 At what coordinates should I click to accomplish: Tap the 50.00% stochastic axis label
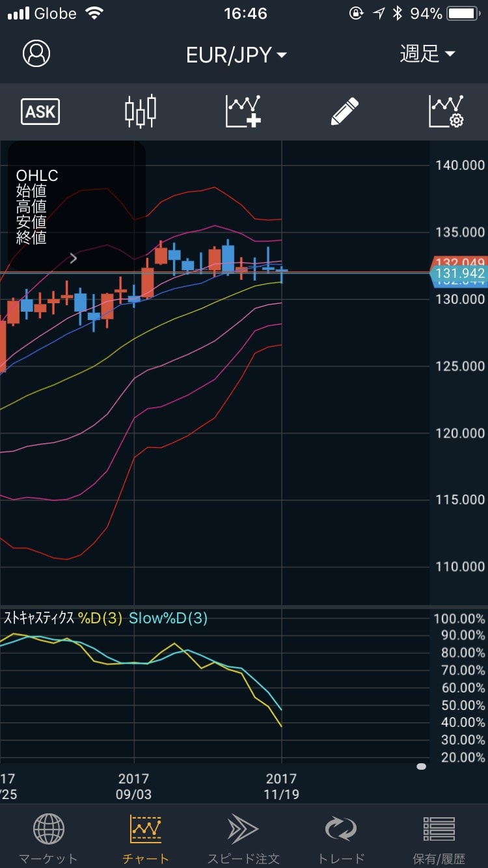pyautogui.click(x=463, y=705)
